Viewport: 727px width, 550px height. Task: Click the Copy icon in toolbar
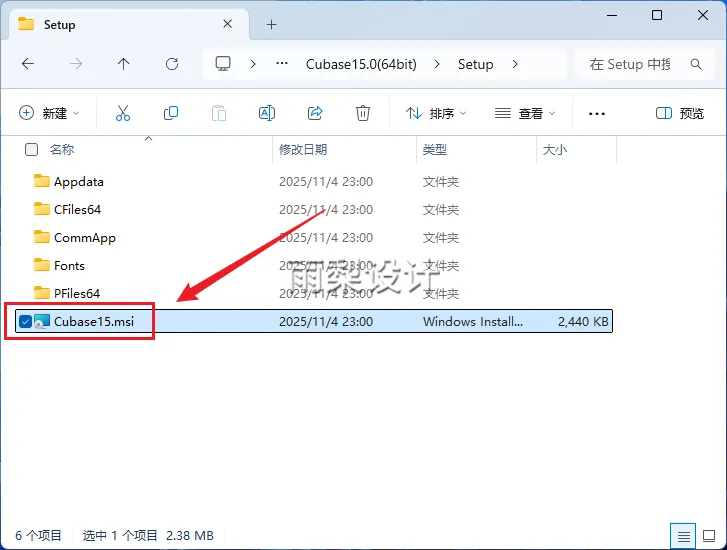click(x=171, y=113)
